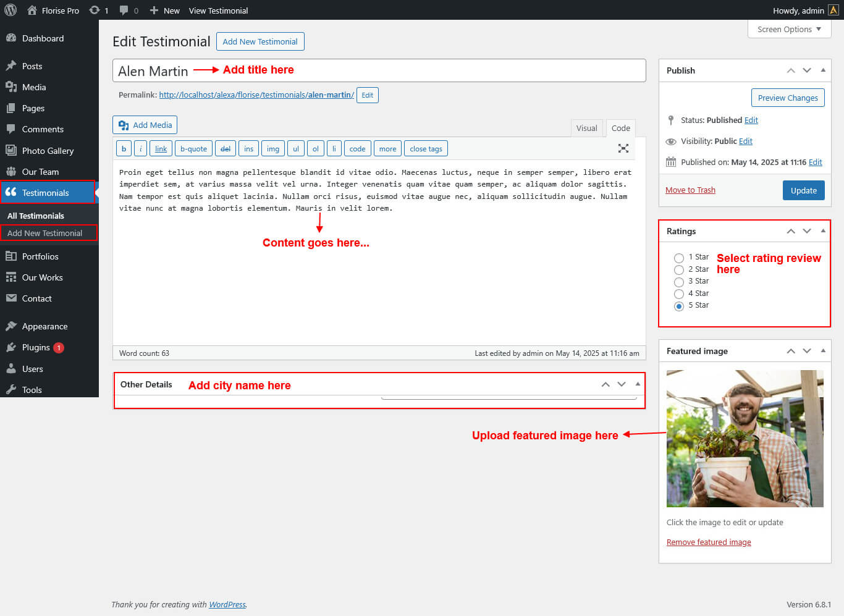Image resolution: width=844 pixels, height=616 pixels.
Task: Select the 1 Star rating
Action: click(x=679, y=258)
